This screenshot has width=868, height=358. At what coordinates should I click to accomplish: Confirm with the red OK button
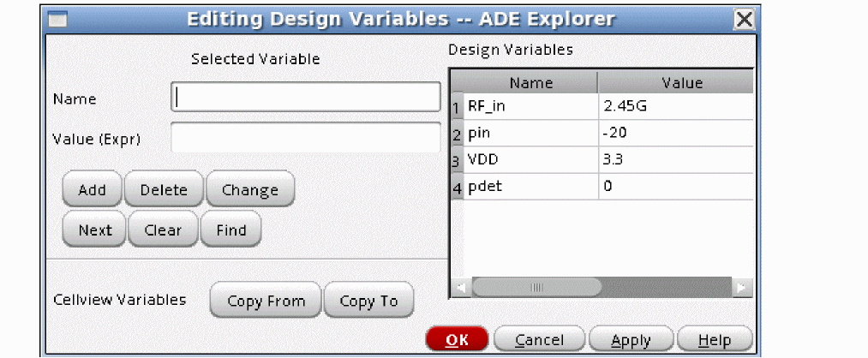point(457,340)
